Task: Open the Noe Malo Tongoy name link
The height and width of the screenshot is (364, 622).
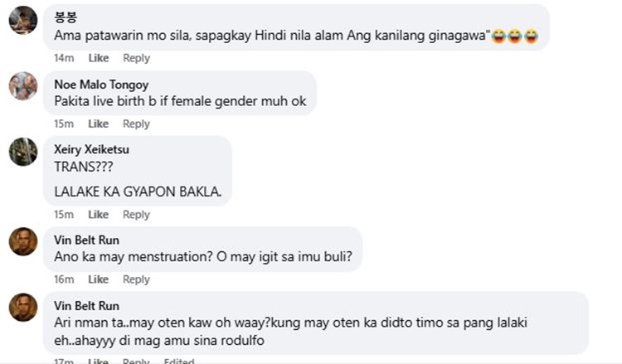Action: coord(101,85)
